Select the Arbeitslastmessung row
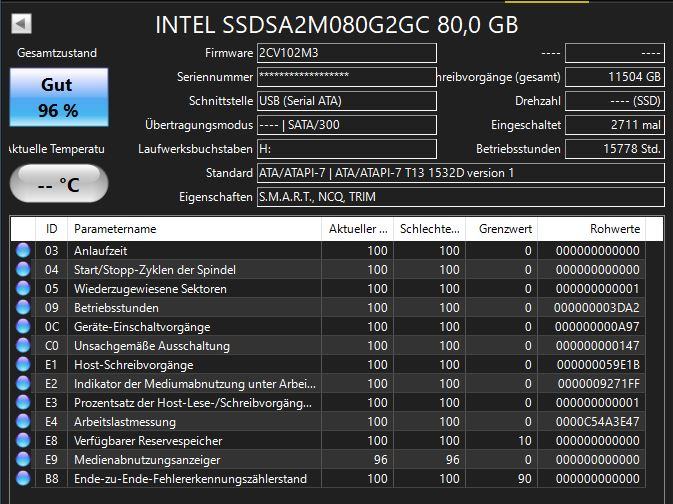The width and height of the screenshot is (673, 504). (328, 422)
